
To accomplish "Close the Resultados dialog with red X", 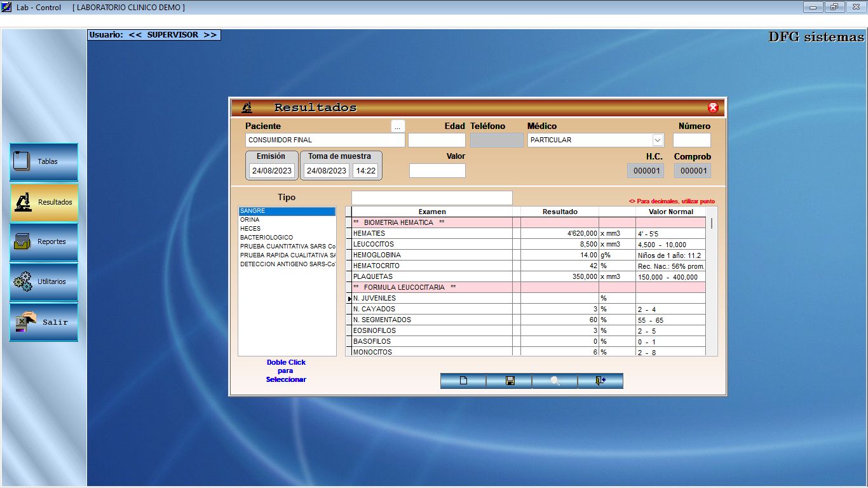I will point(713,108).
